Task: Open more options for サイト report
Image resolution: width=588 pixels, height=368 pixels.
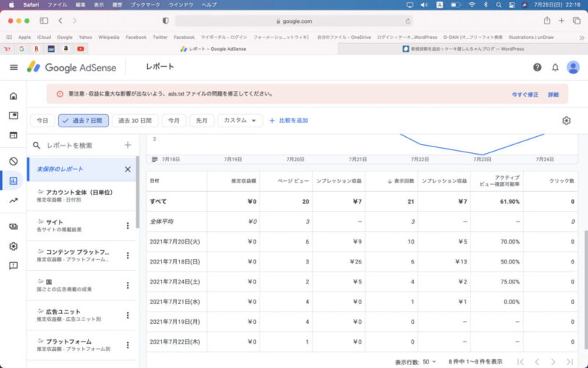Action: pos(127,226)
